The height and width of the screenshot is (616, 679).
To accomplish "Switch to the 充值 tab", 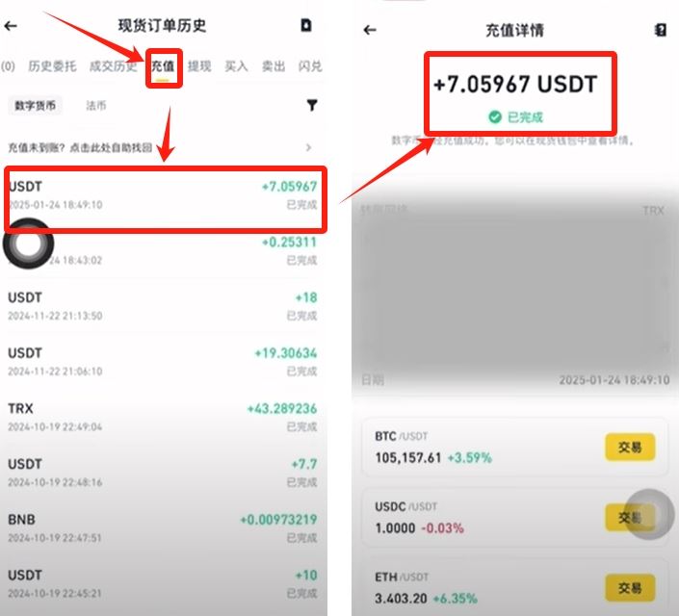I will [x=163, y=66].
